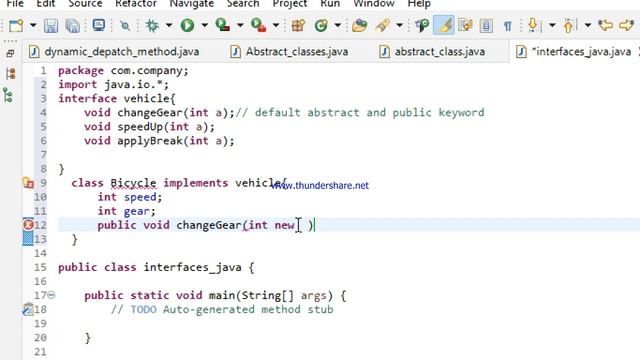Viewport: 640px width, 360px height.
Task: Navigate Forward with the yellow right arrow
Action: click(627, 25)
